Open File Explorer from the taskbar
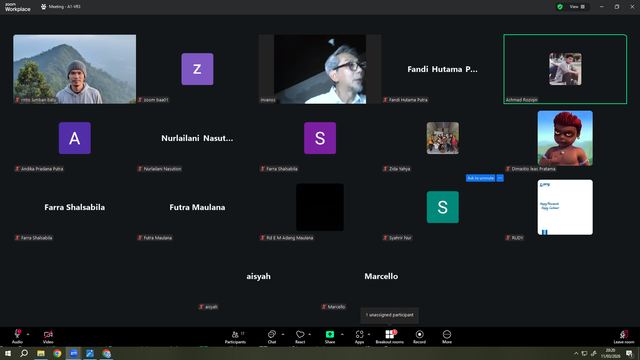640x360 pixels. [41, 353]
